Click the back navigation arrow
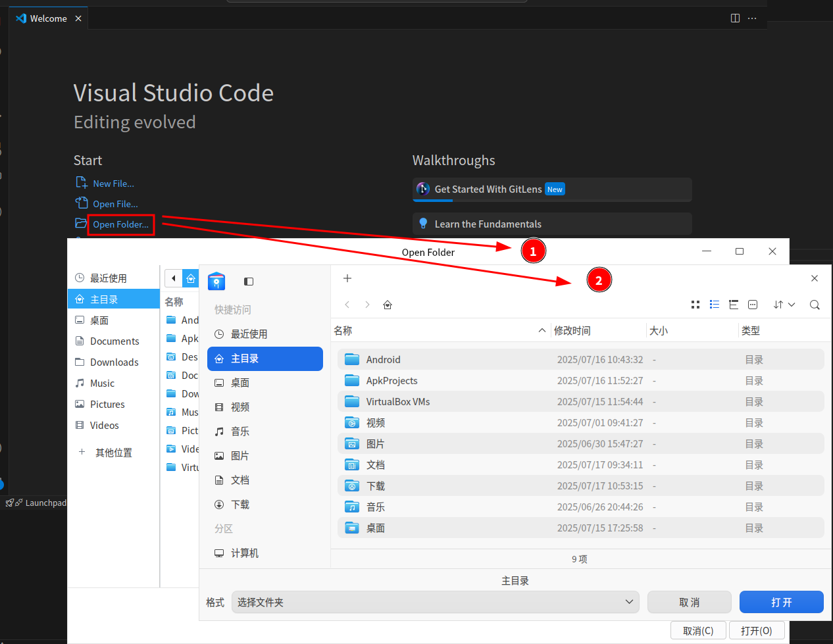 pyautogui.click(x=347, y=305)
